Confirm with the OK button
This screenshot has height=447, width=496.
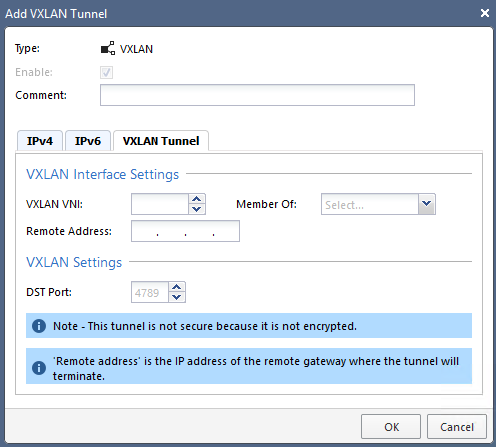tap(391, 427)
